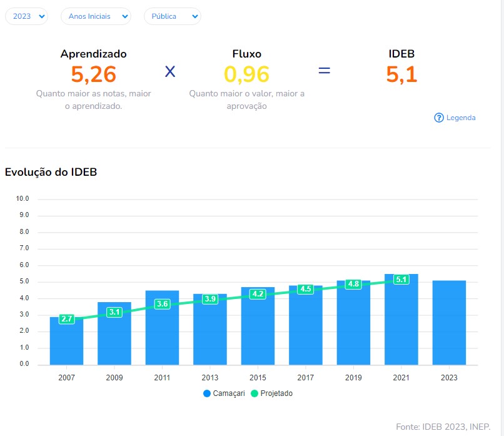Click the blue Camaçari legend dot
The width and height of the screenshot is (504, 436).
pyautogui.click(x=207, y=393)
